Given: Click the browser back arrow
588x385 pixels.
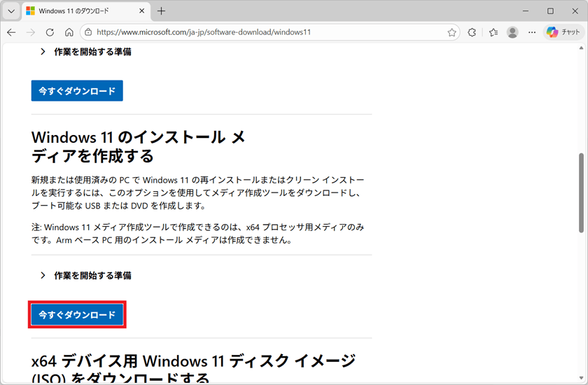Looking at the screenshot, I should (12, 32).
